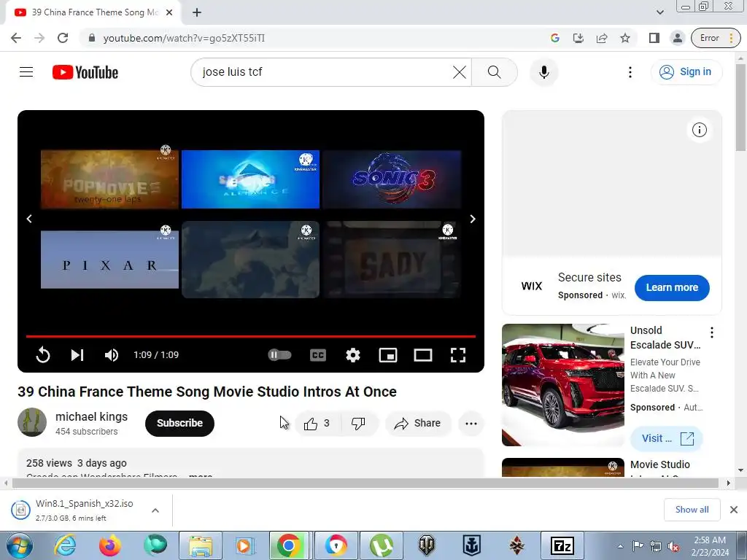Viewport: 747px width, 560px height.
Task: Show hidden system tray icons arrow
Action: (620, 546)
